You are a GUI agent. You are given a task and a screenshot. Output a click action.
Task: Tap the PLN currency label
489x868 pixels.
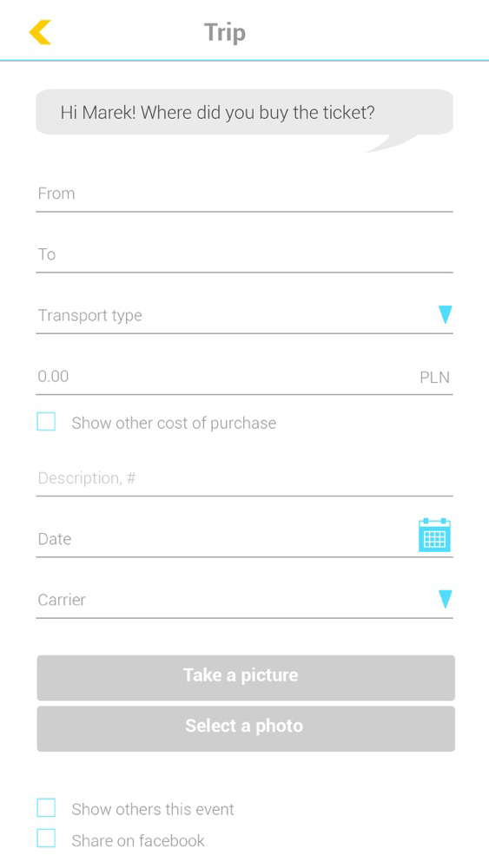(x=435, y=378)
